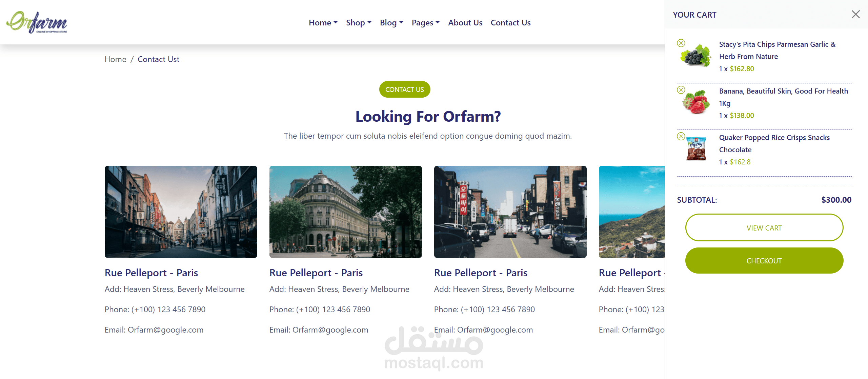Remove Stacy's Pita Chips from cart
This screenshot has width=868, height=379.
[681, 43]
